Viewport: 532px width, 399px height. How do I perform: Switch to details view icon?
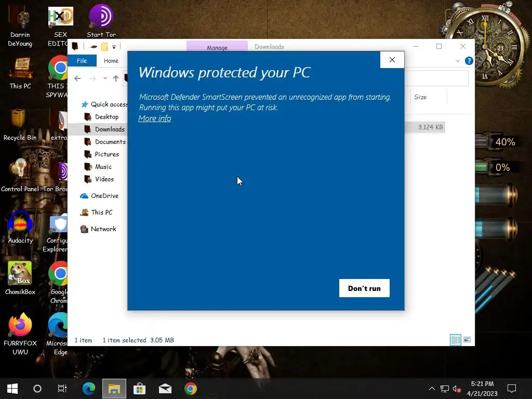click(x=456, y=340)
